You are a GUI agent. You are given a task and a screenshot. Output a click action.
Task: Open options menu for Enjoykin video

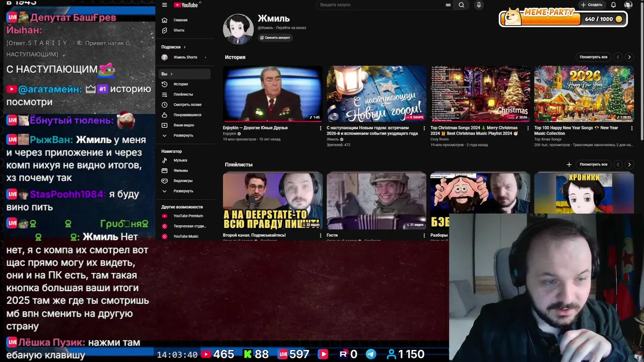[x=320, y=128]
